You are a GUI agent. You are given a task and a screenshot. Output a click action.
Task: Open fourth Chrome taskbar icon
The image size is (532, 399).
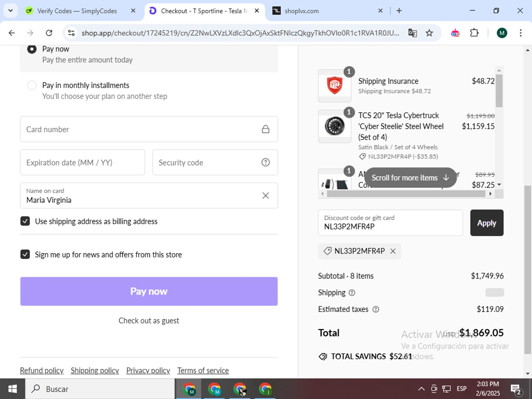265,389
